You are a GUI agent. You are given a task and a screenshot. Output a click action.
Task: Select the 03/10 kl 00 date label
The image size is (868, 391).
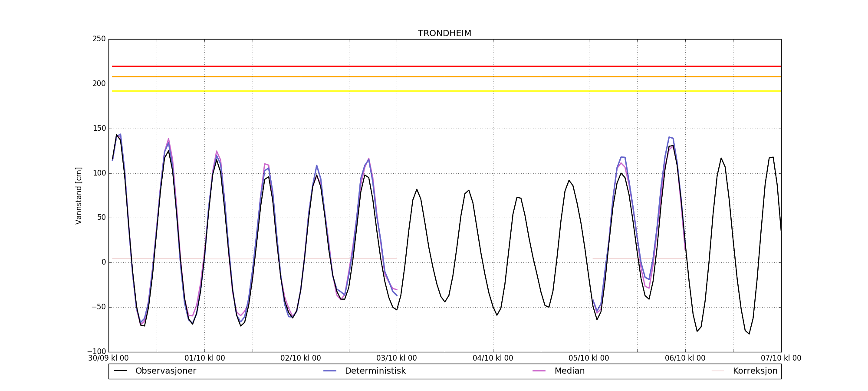[x=397, y=358]
